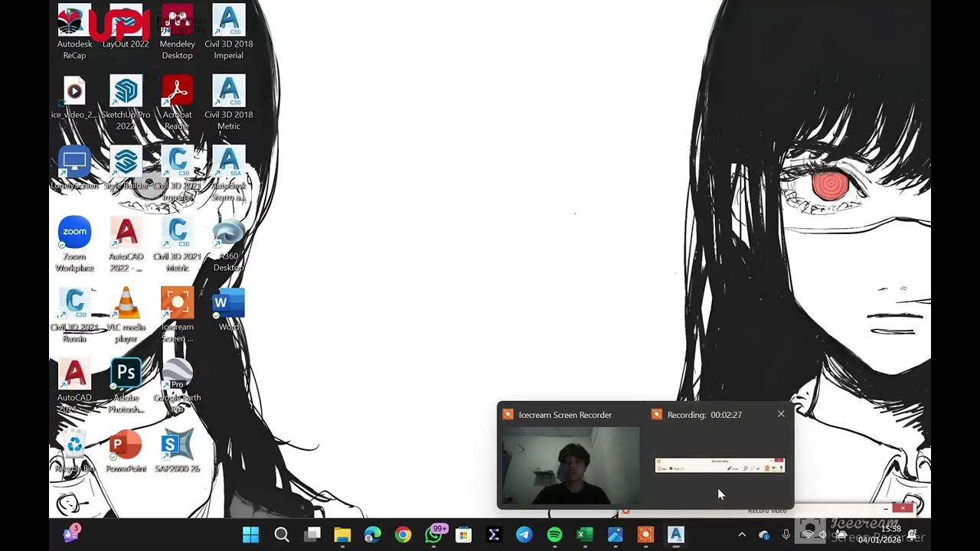Select the Zoom Workplace desktop icon

[74, 244]
